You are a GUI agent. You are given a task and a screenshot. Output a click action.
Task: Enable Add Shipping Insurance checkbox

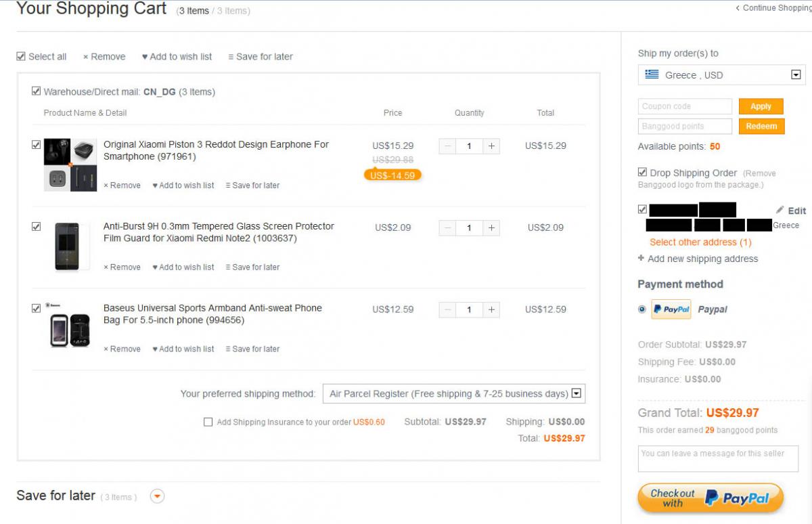(208, 422)
